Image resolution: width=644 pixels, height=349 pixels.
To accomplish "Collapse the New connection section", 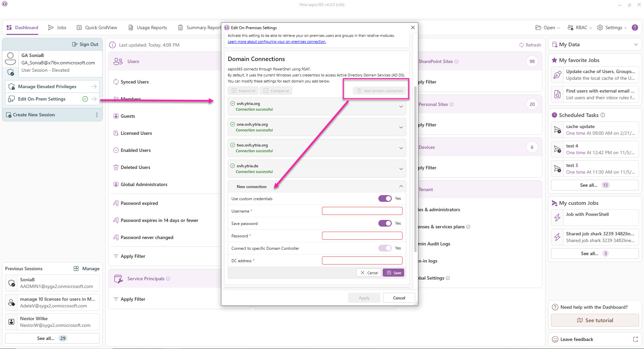I will (401, 186).
